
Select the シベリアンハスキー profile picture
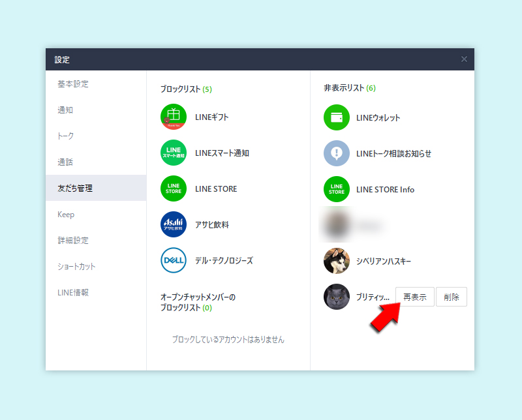tap(336, 261)
